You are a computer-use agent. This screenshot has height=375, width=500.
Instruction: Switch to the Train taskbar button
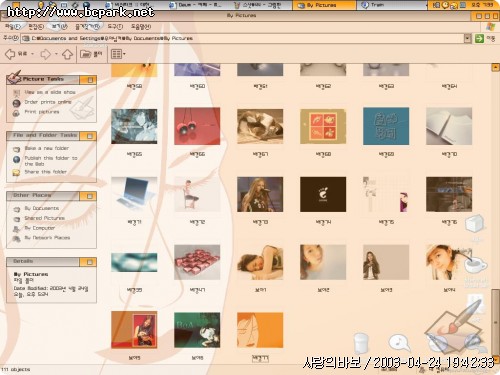[x=391, y=5]
